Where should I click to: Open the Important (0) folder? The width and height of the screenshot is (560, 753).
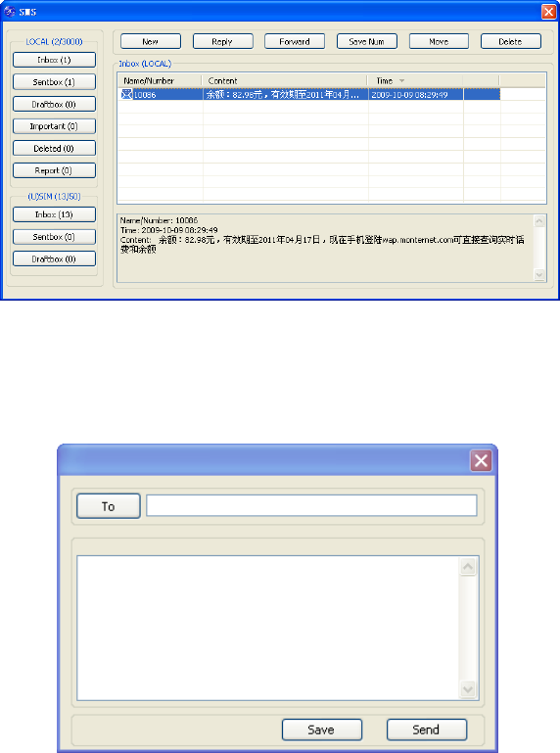(x=54, y=125)
